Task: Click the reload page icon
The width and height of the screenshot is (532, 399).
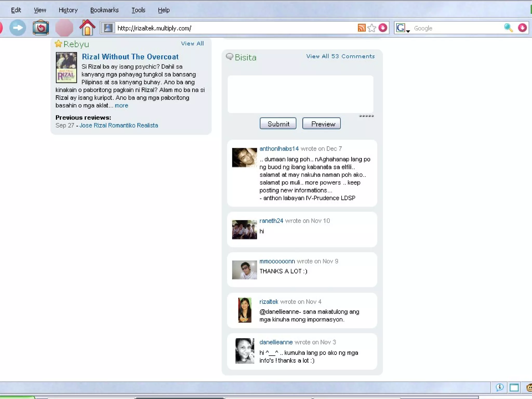Action: tap(41, 28)
